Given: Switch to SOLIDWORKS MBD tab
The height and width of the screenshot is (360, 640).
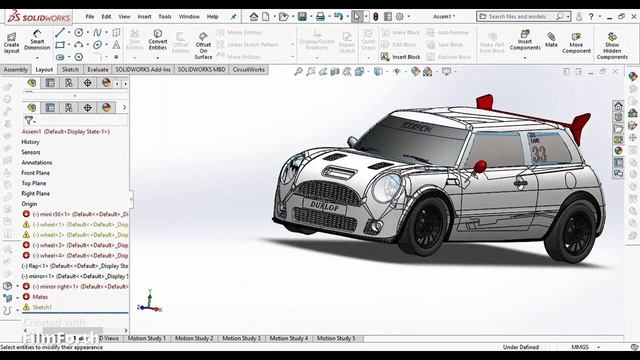Looking at the screenshot, I should [x=201, y=70].
